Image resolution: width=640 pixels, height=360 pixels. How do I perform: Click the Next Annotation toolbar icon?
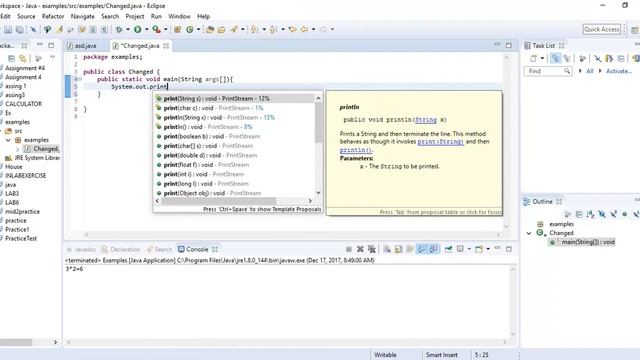[x=254, y=29]
